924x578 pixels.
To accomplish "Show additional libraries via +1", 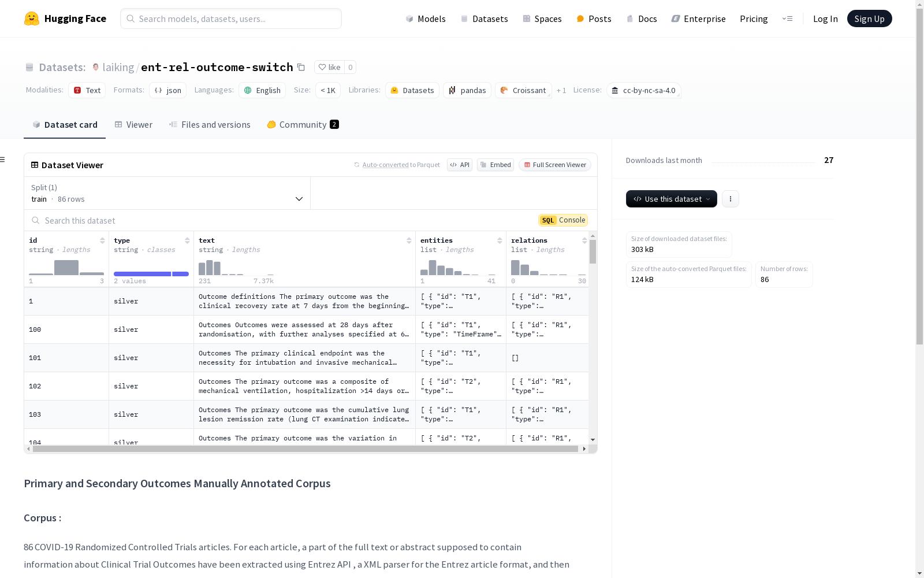I will pos(561,90).
